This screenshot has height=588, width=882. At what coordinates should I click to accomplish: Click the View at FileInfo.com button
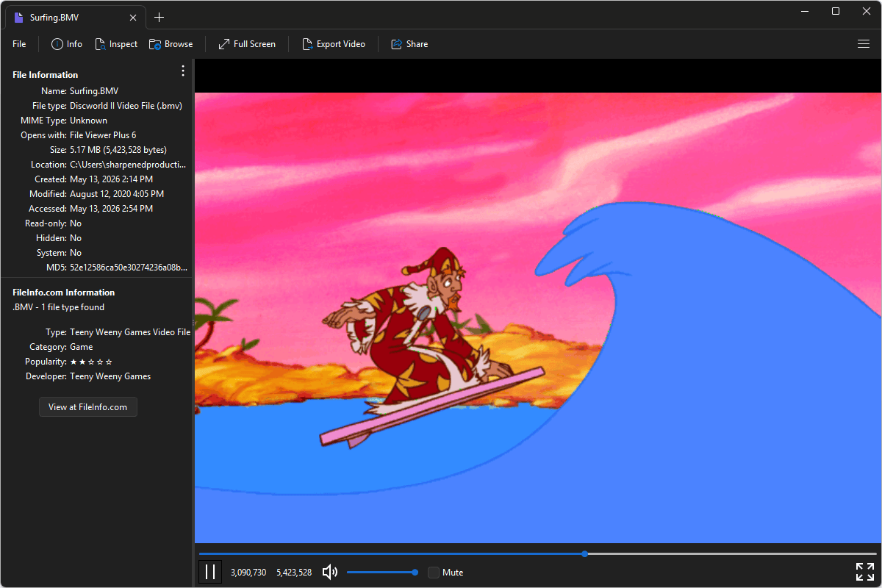coord(88,406)
